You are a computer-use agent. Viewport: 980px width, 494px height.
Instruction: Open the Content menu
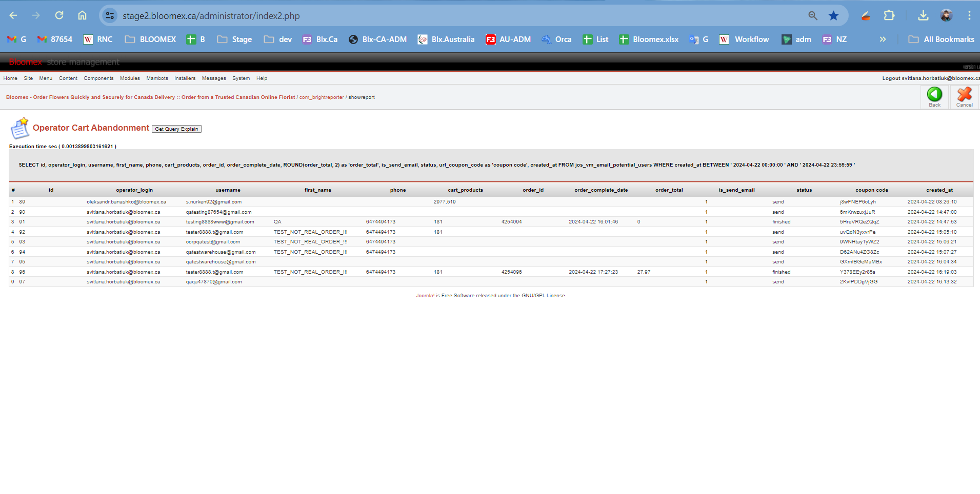click(x=68, y=78)
